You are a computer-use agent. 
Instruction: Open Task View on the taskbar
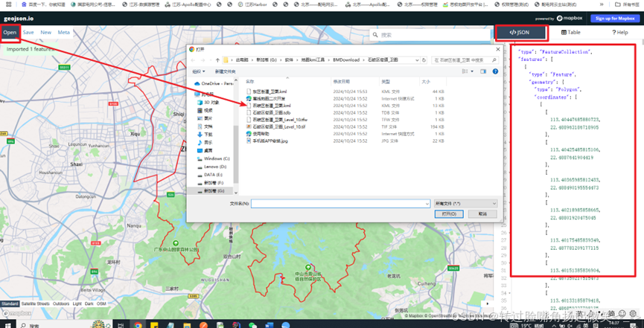click(x=121, y=325)
